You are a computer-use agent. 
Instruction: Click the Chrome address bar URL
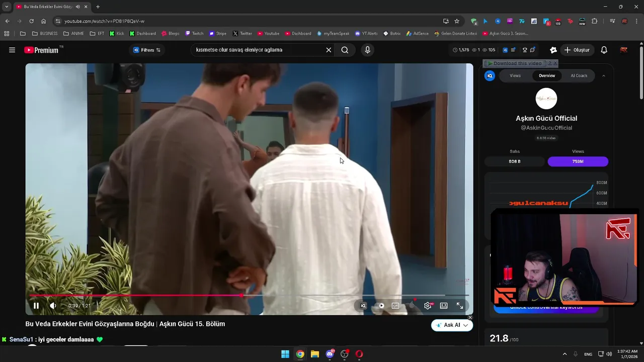(105, 21)
